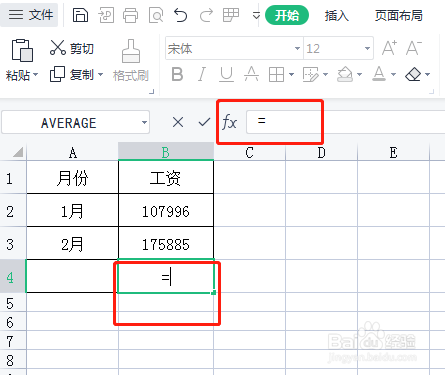445x375 pixels.
Task: Select column C header
Action: click(x=249, y=152)
